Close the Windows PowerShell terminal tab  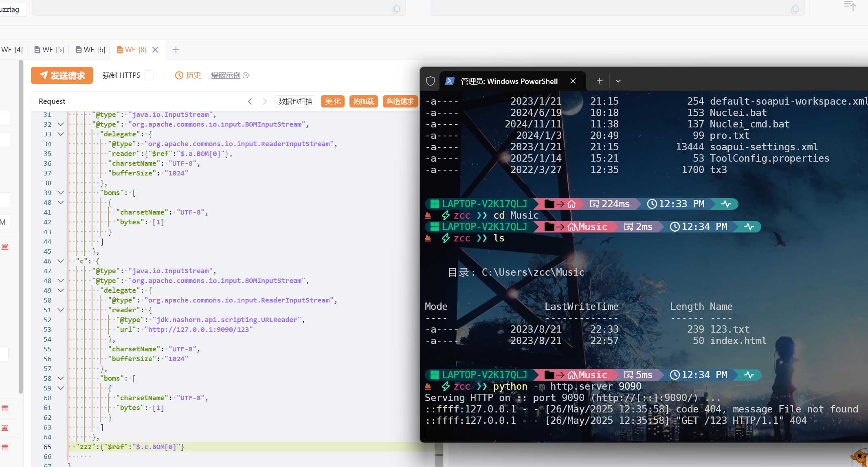573,81
